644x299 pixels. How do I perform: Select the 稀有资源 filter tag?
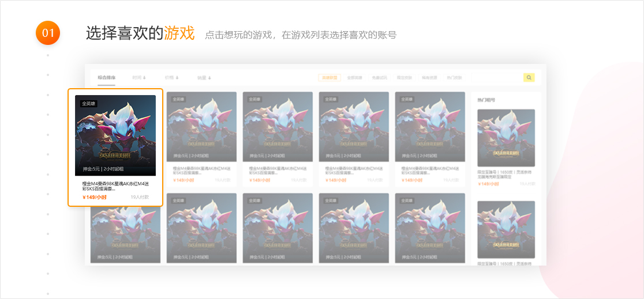click(x=429, y=78)
